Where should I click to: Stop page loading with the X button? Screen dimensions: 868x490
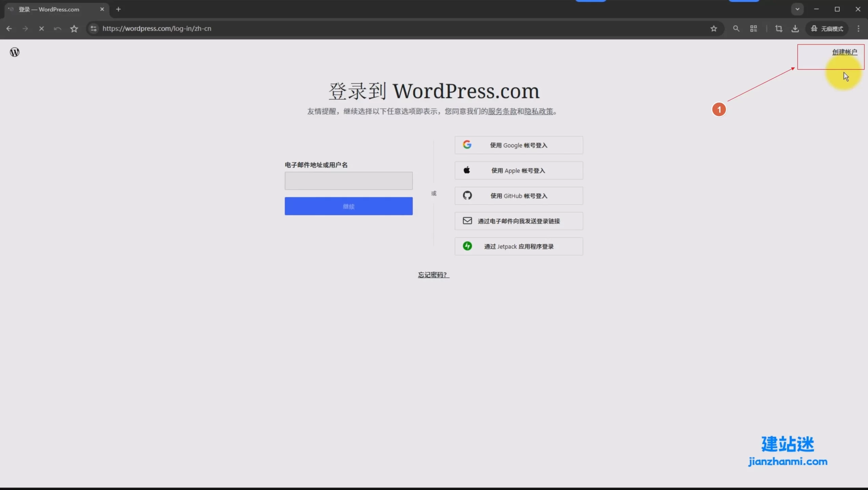click(x=41, y=29)
